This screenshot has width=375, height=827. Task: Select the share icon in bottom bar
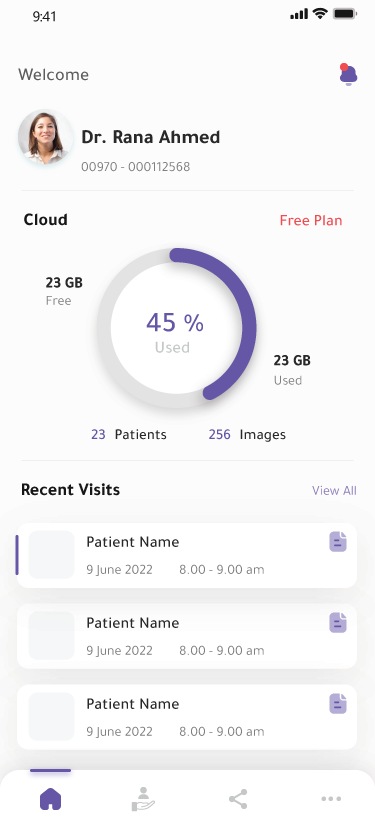[238, 799]
